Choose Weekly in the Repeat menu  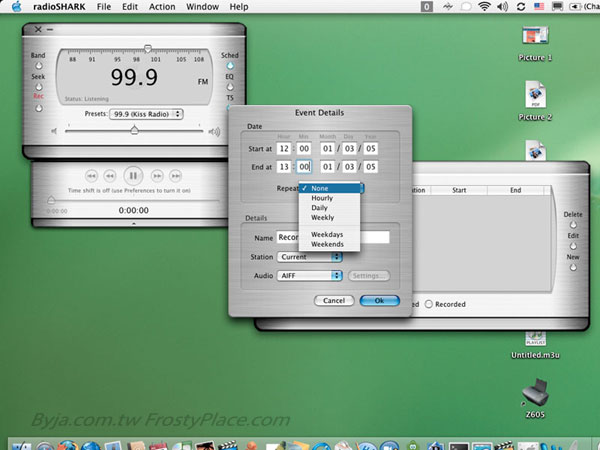329,217
